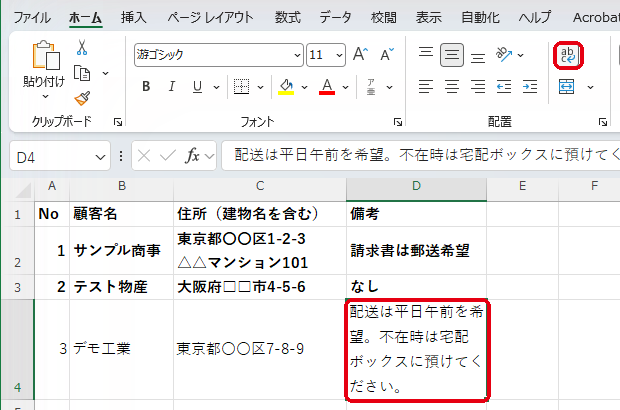Click the Copy icon
The image size is (620, 410).
coord(82,73)
